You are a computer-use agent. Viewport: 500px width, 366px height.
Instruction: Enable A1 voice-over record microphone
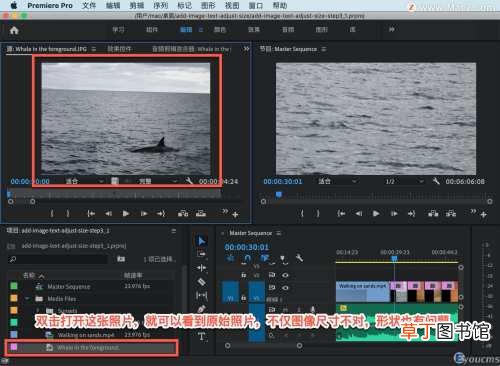313,310
